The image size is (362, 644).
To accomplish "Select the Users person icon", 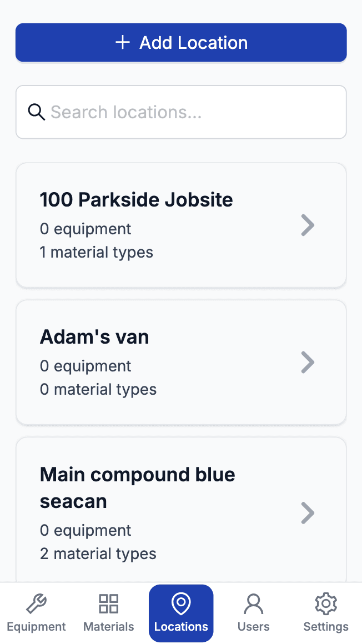I will (x=253, y=603).
